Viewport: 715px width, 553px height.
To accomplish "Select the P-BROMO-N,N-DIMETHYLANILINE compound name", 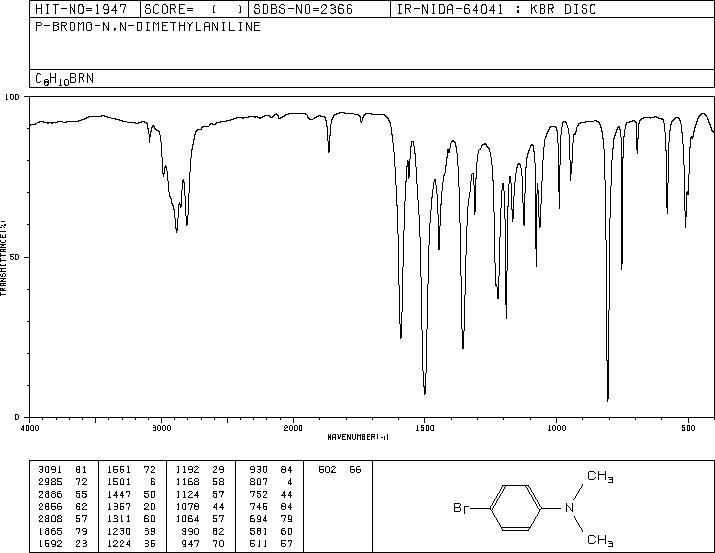I will tap(148, 26).
